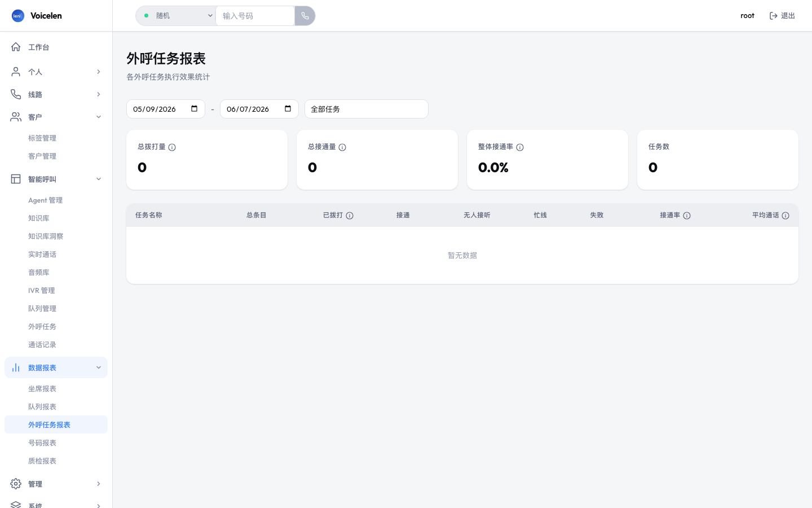Collapse the 数据报表 menu chevron
The height and width of the screenshot is (508, 812).
(99, 367)
